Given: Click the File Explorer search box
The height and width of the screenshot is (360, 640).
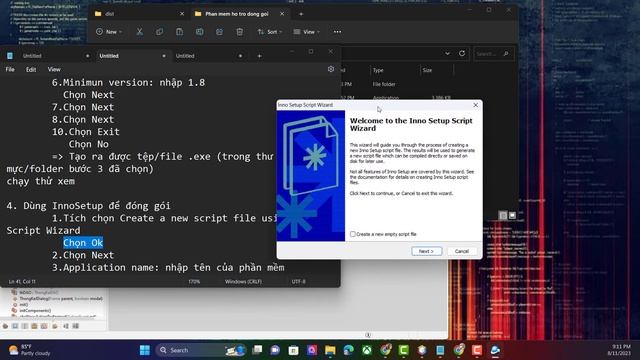Looking at the screenshot, I should point(493,53).
